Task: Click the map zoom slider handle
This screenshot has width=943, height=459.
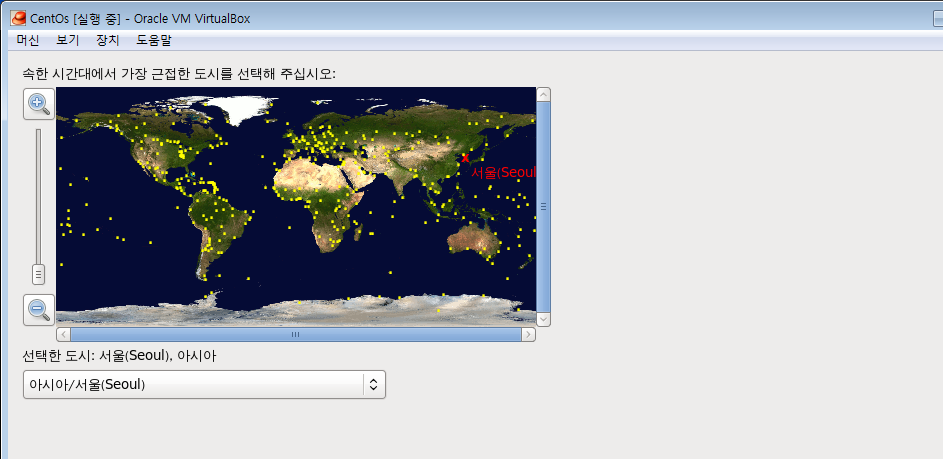Action: point(38,274)
